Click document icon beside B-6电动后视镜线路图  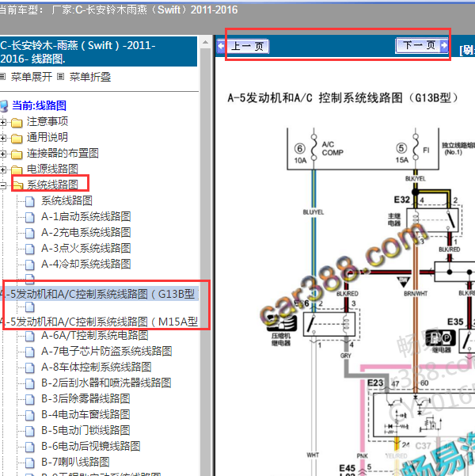[30, 447]
